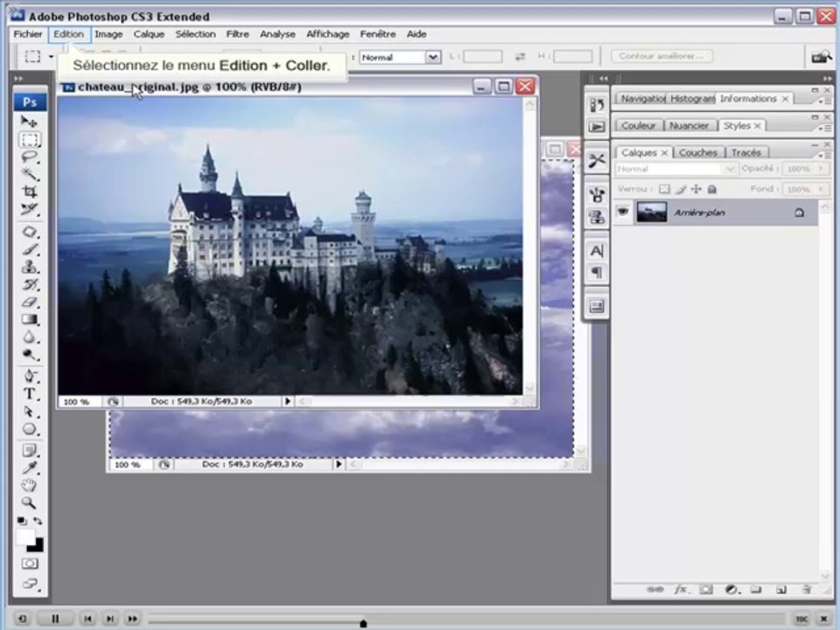
Task: Select the History Brush tool
Action: click(30, 283)
